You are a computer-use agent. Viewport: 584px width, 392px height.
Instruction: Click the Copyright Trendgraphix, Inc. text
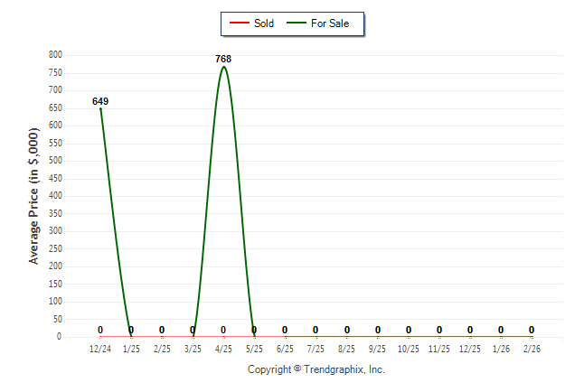click(316, 369)
